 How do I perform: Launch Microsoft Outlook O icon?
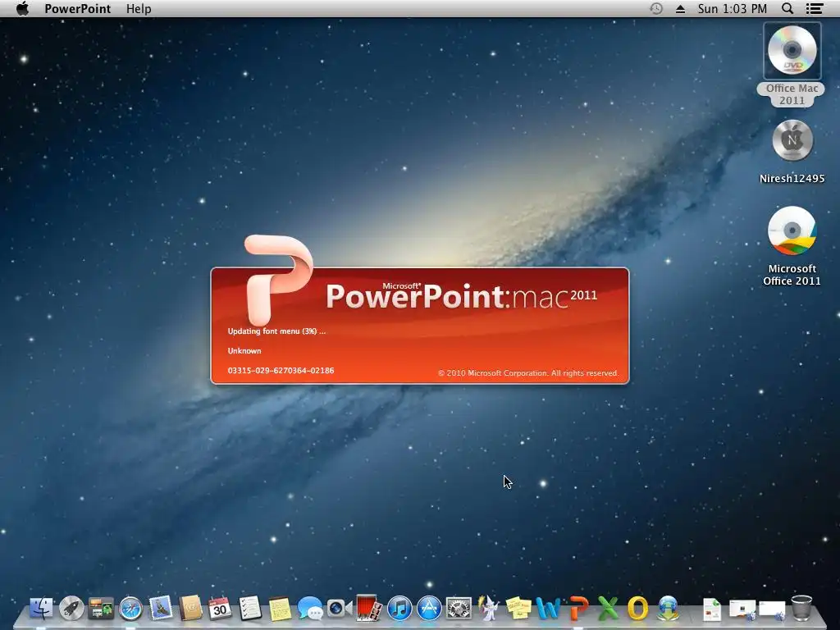(637, 609)
